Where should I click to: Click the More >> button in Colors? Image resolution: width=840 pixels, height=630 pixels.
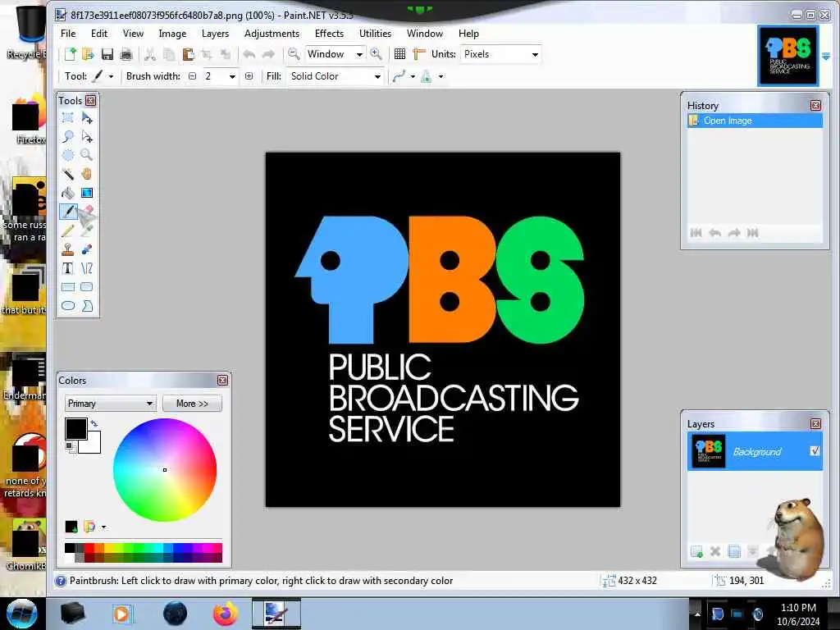(192, 404)
